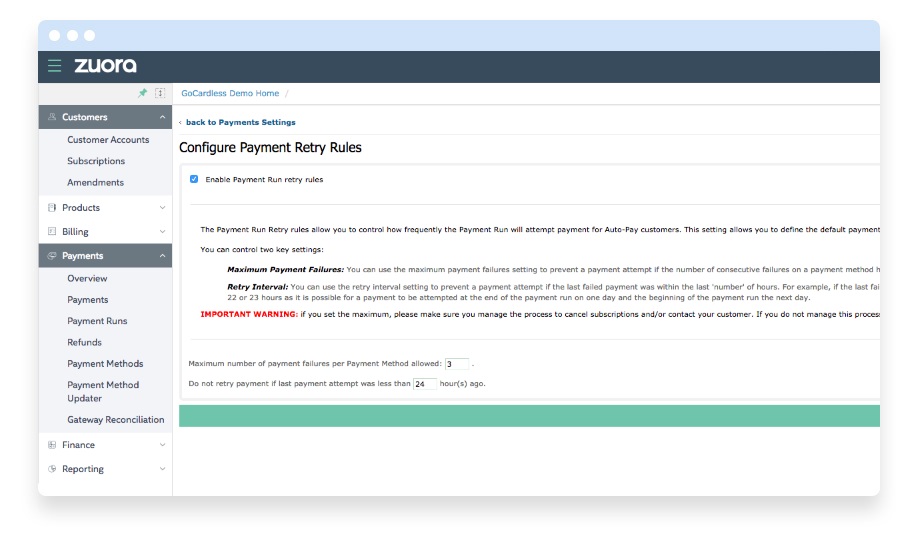Click back to Payments Settings link
The height and width of the screenshot is (554, 920).
click(x=240, y=122)
